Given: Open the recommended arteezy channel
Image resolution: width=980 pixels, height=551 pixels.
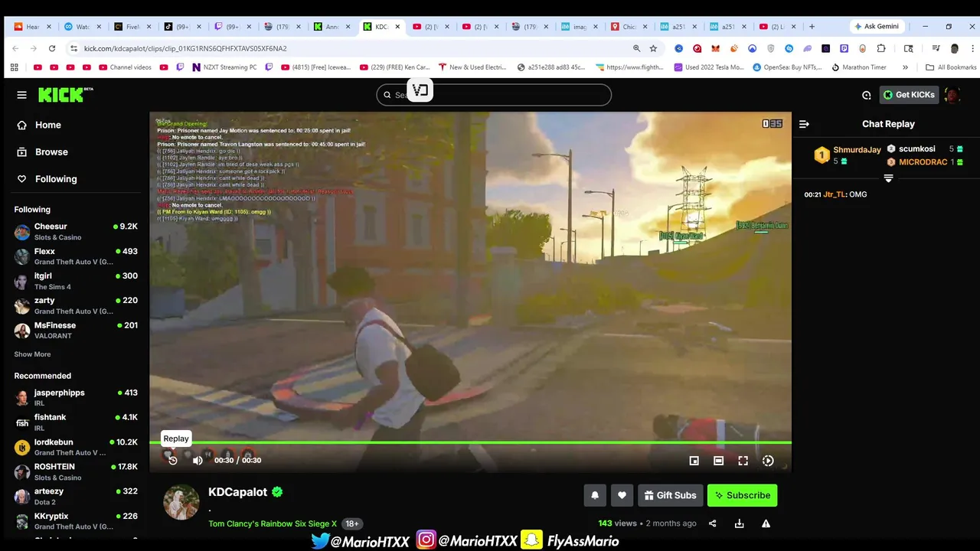Looking at the screenshot, I should click(x=75, y=496).
